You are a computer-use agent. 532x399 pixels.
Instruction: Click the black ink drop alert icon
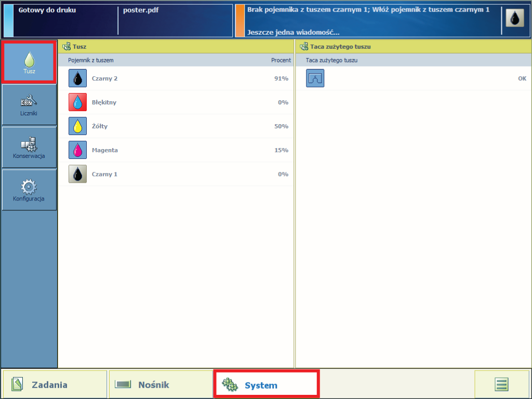515,18
